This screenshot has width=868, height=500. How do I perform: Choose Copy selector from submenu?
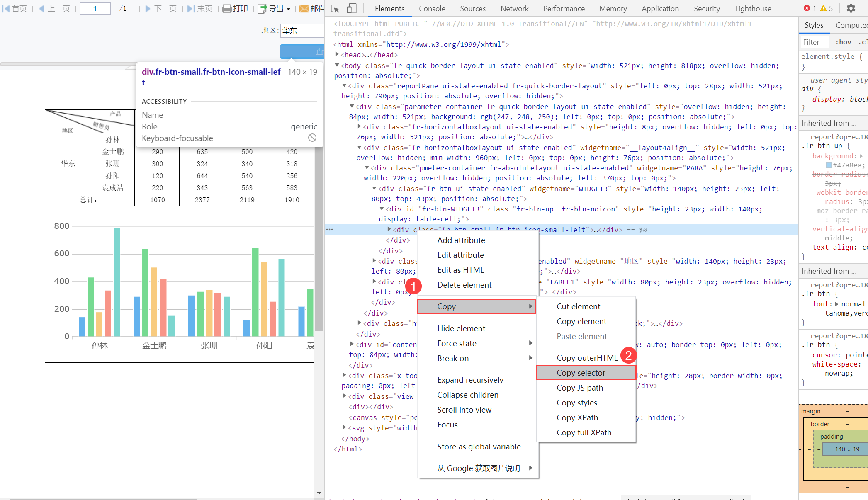tap(581, 373)
